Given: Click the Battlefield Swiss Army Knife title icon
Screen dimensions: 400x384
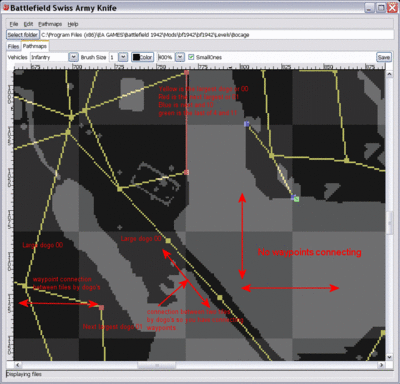Looking at the screenshot, I should [6, 7].
